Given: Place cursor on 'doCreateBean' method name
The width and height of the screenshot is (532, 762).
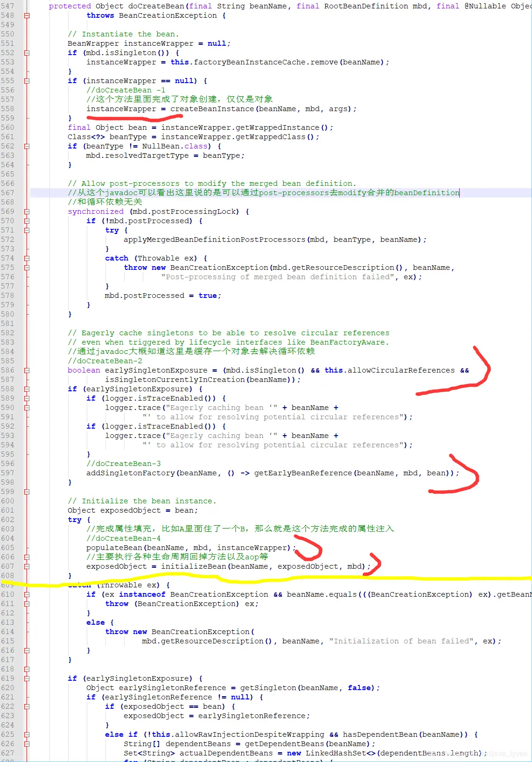Looking at the screenshot, I should (156, 6).
